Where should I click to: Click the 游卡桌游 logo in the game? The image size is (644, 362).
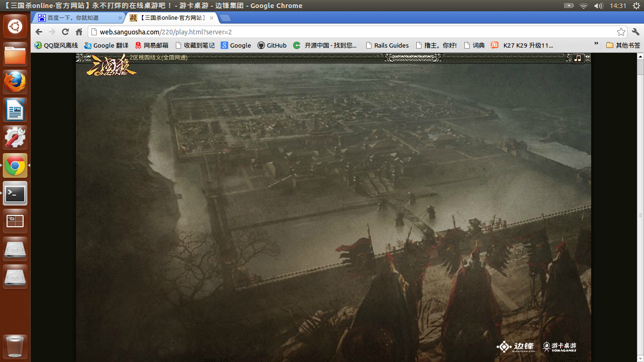click(560, 346)
